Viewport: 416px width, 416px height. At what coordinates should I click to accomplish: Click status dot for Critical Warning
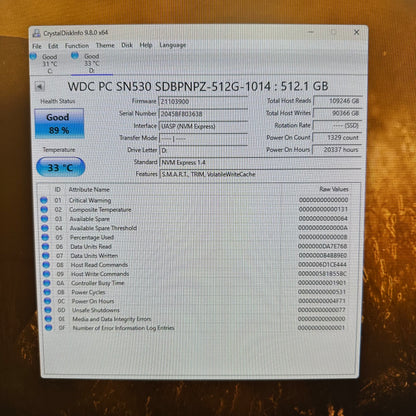[x=44, y=200]
